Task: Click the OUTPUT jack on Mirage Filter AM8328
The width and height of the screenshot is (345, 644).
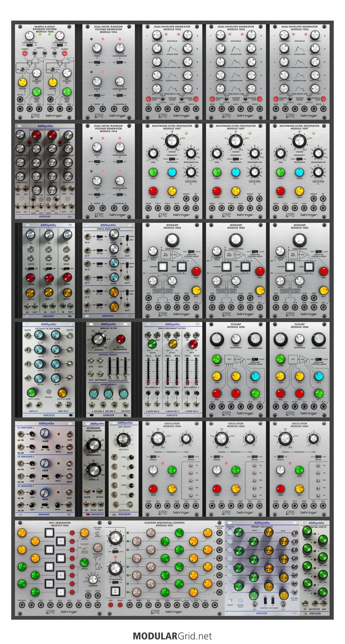Action: click(x=125, y=405)
